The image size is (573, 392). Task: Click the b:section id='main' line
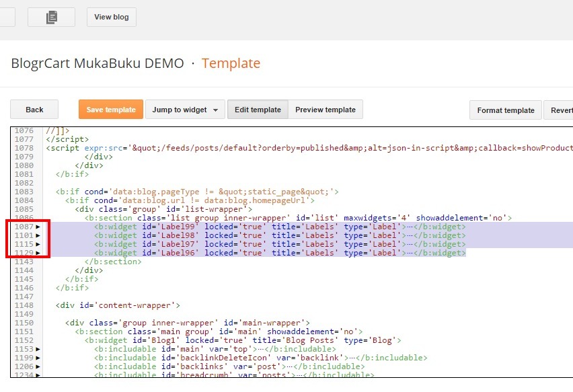tap(219, 331)
